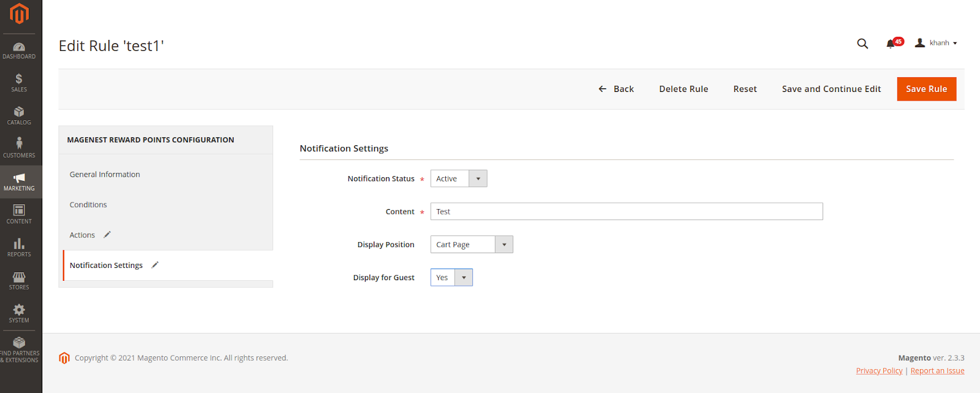View notifications via the bell icon
This screenshot has height=393, width=980.
(891, 44)
